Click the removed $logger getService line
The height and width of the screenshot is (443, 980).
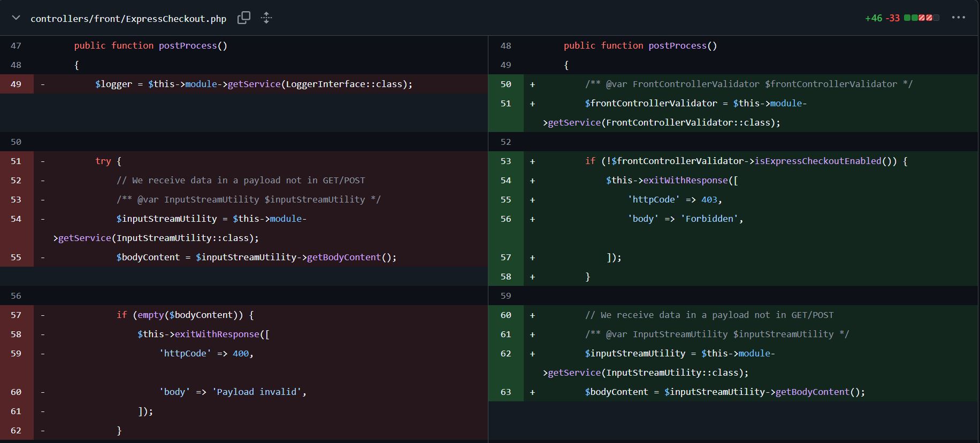254,84
